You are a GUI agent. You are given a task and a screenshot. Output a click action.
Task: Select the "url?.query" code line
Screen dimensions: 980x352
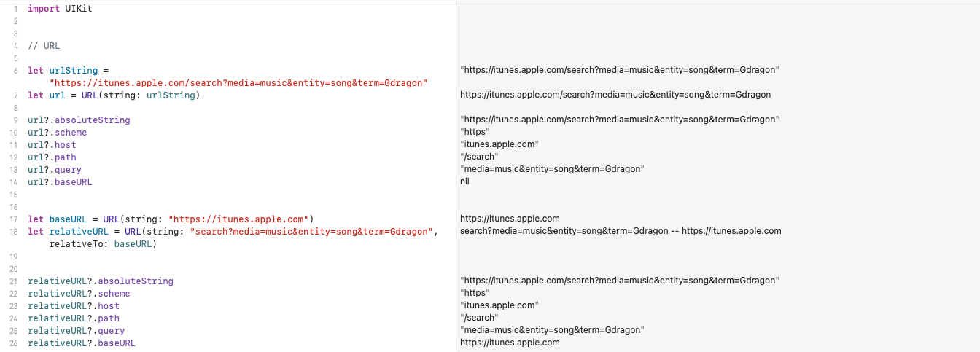click(55, 170)
